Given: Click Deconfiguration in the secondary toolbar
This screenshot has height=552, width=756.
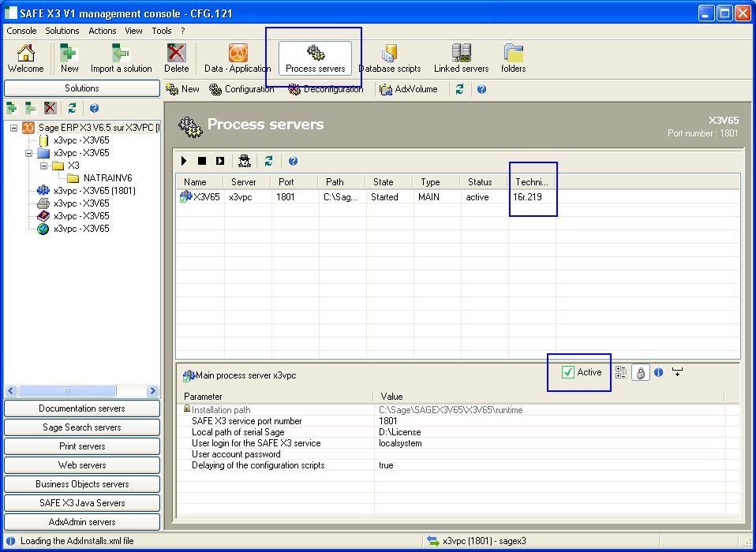Looking at the screenshot, I should (x=325, y=89).
